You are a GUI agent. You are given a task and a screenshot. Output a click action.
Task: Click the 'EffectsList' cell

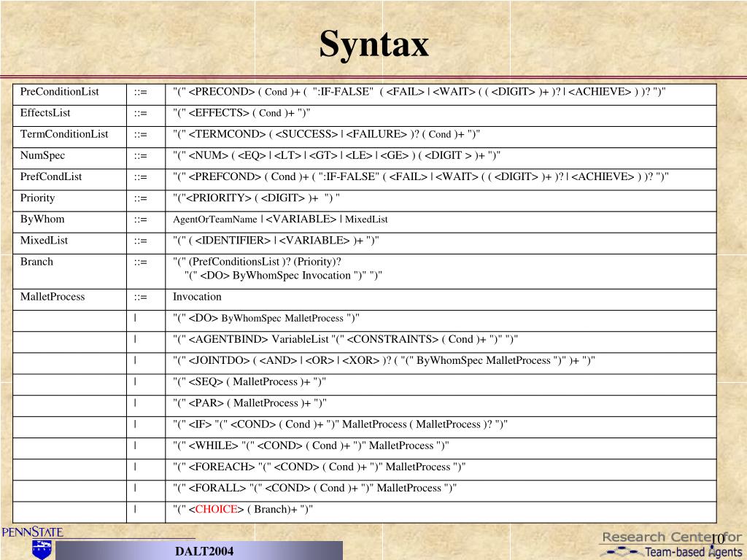tap(69, 116)
